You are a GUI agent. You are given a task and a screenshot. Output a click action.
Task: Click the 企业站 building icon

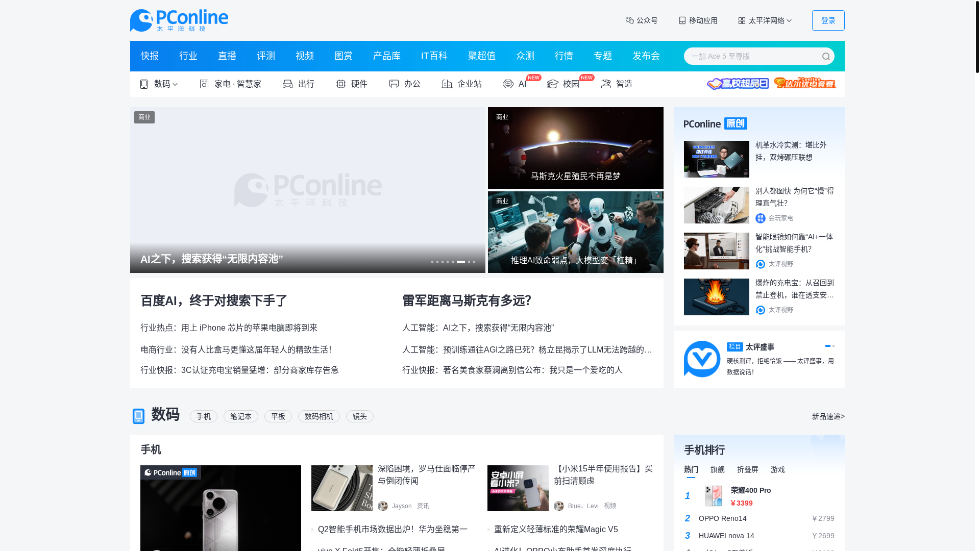click(x=447, y=84)
